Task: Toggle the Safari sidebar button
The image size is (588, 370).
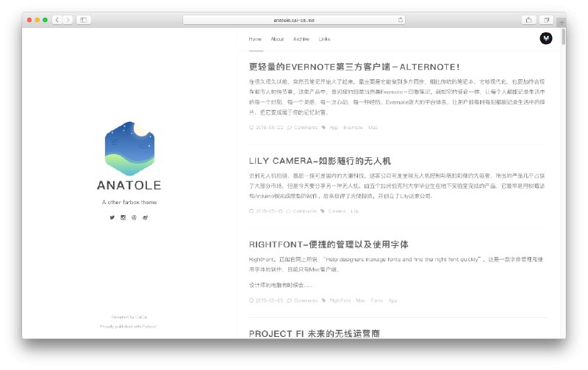Action: tap(83, 20)
